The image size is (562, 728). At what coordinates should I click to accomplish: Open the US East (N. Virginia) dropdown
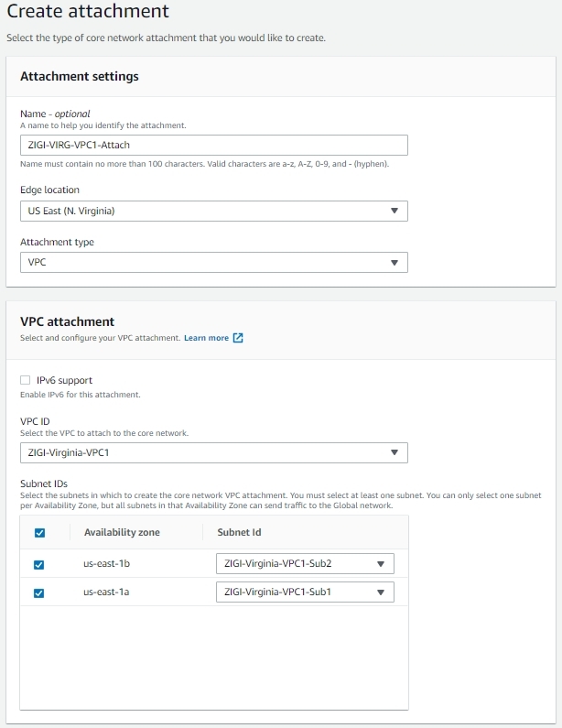(214, 211)
